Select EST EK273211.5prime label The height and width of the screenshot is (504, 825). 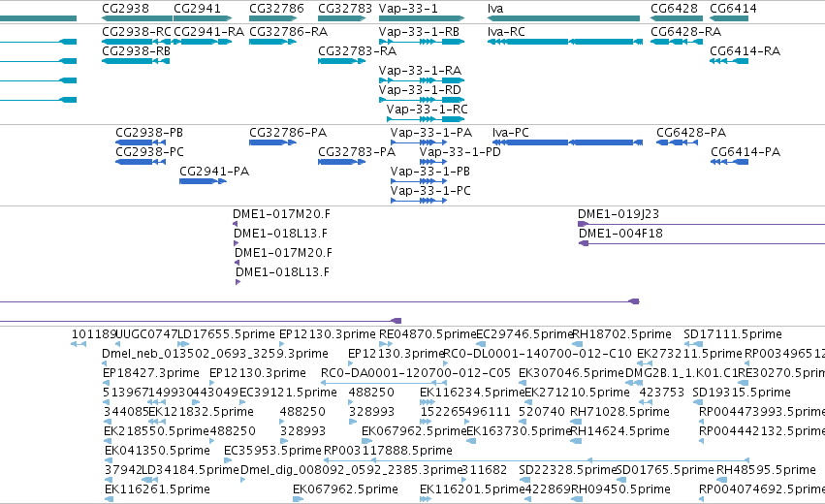tap(689, 354)
